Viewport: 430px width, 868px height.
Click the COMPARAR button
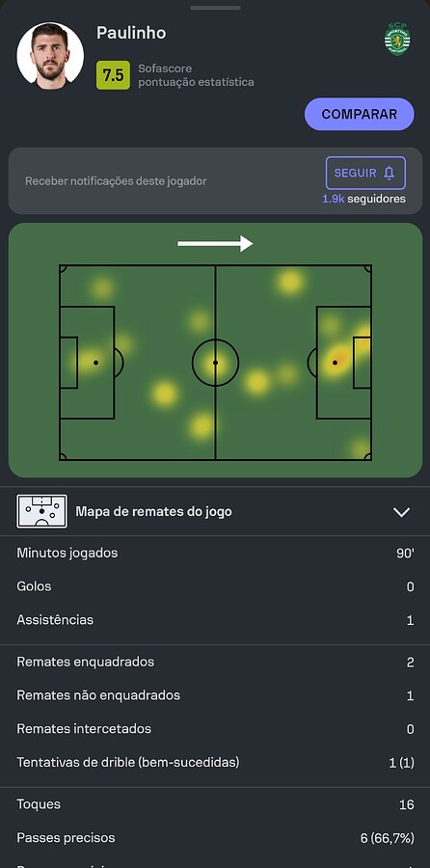pos(360,114)
